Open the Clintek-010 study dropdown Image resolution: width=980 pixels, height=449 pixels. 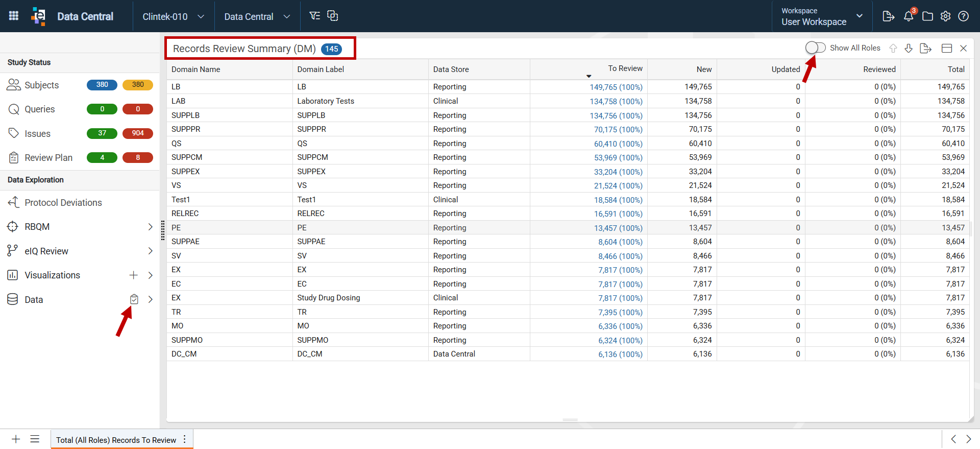(x=174, y=16)
